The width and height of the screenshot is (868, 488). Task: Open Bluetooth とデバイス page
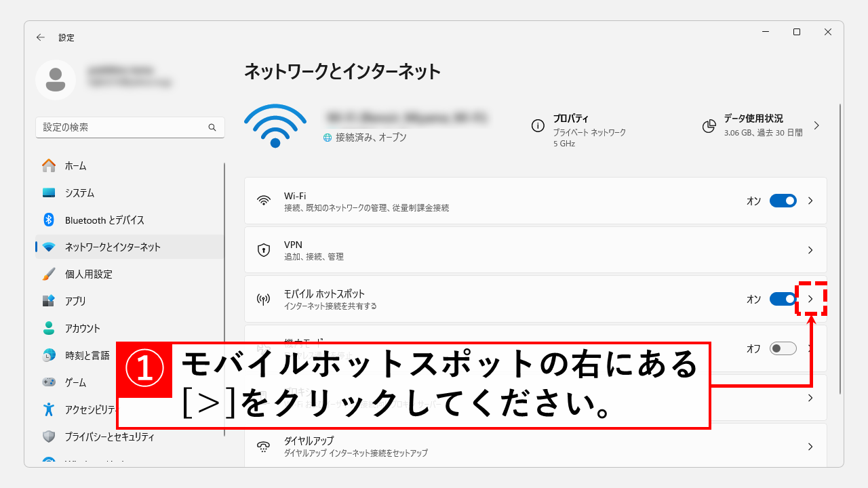click(x=130, y=220)
